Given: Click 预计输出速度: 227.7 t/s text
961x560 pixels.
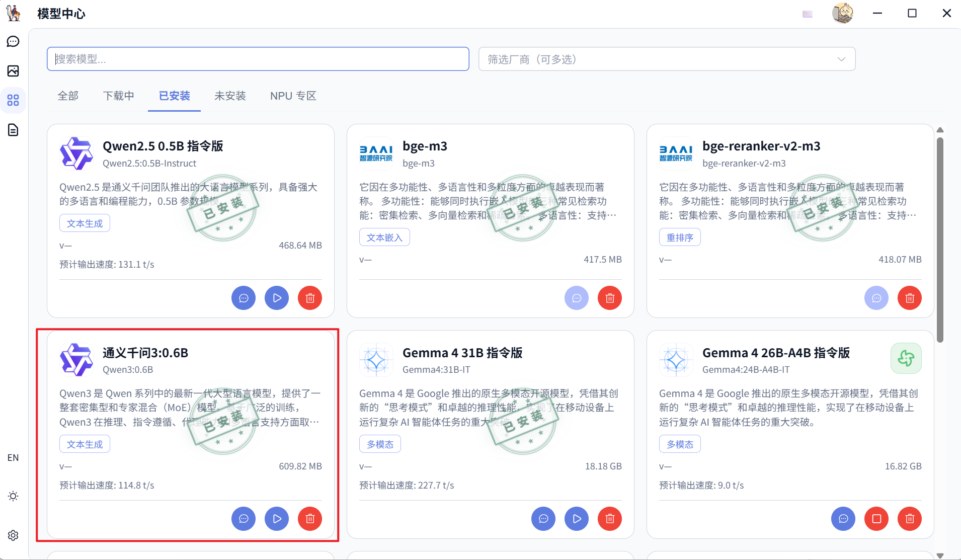Looking at the screenshot, I should [x=407, y=486].
